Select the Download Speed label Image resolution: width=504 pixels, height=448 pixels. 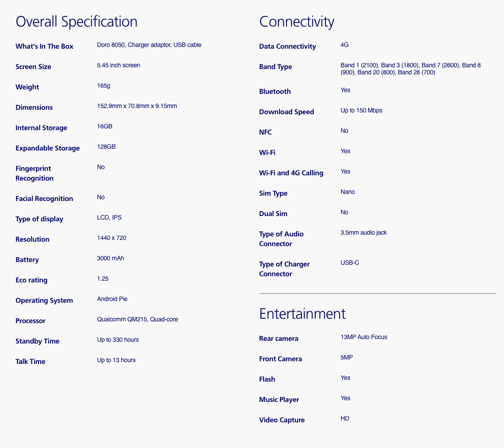[287, 112]
